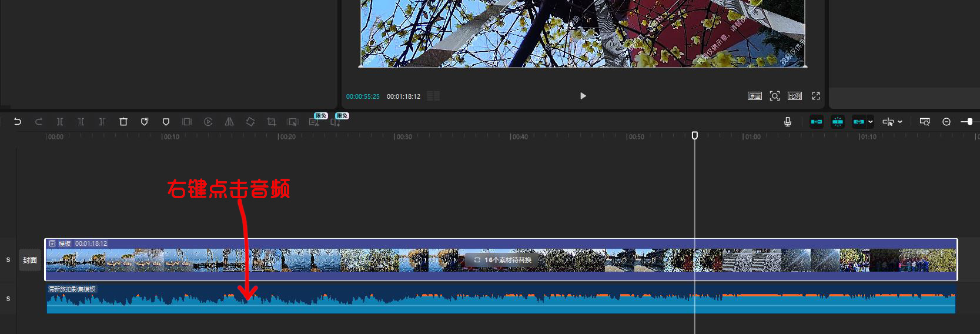
Task: Select the Mirror flip tool
Action: pyautogui.click(x=229, y=122)
